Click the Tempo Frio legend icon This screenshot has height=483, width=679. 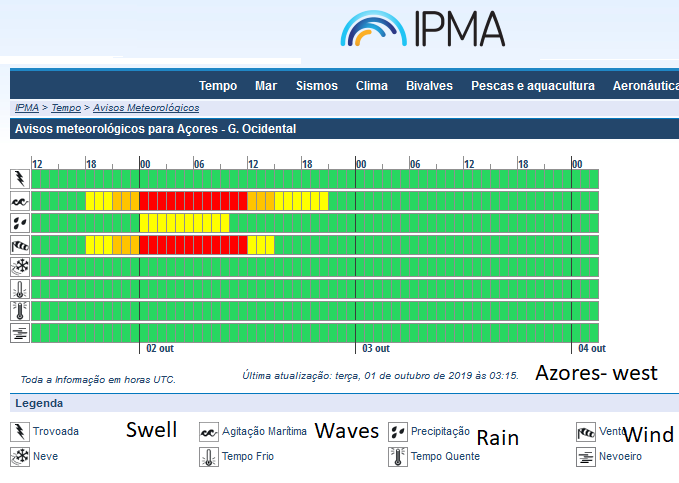(x=209, y=457)
